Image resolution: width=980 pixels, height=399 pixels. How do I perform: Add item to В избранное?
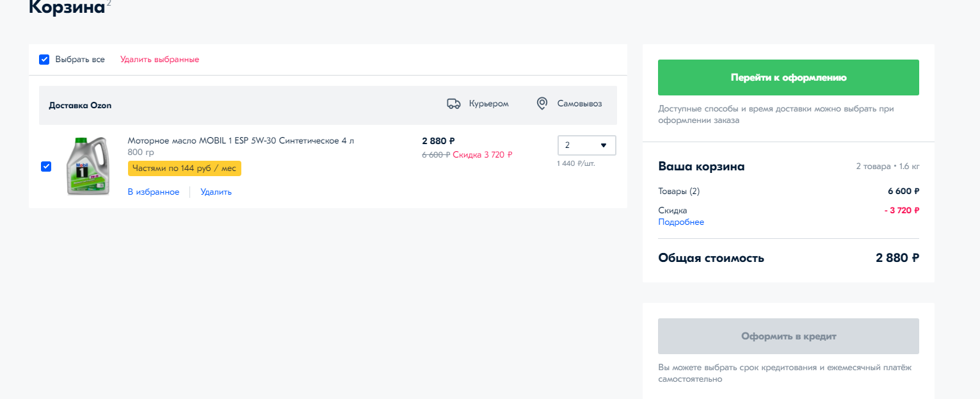click(154, 192)
